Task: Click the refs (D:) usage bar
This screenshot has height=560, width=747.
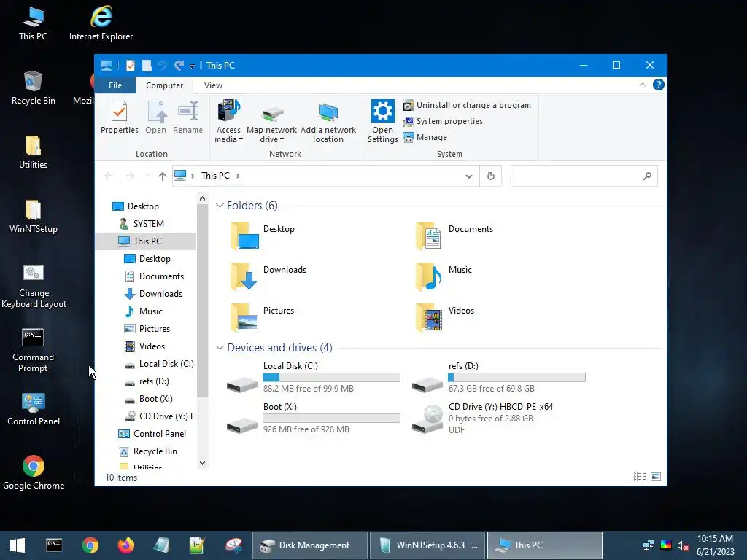Action: [517, 378]
